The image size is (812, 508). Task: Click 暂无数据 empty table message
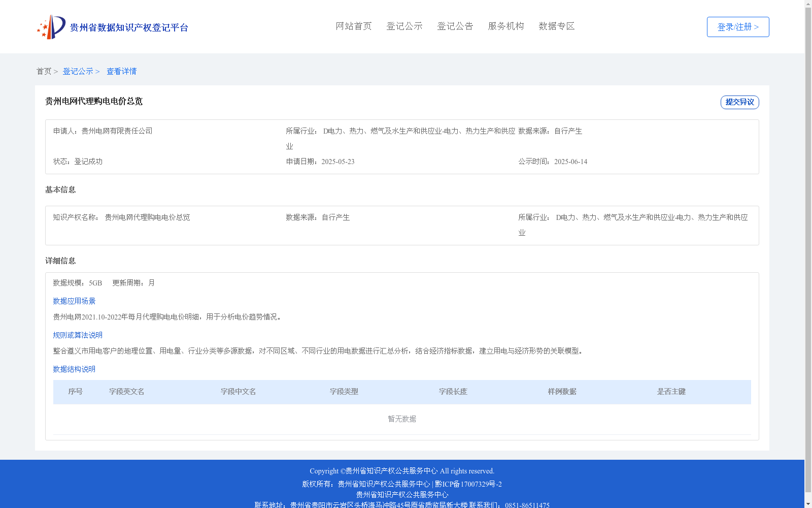click(x=402, y=419)
